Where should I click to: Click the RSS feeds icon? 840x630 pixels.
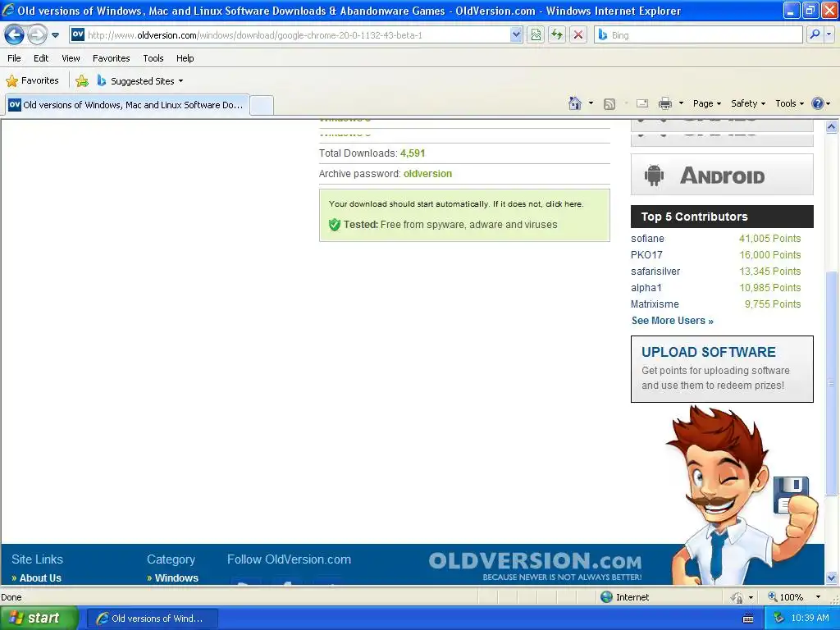tap(609, 104)
